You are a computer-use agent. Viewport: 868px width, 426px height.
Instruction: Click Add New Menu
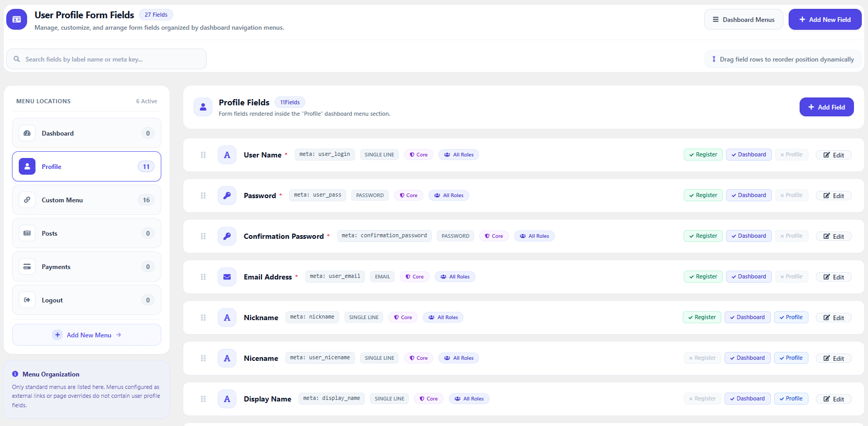(x=87, y=335)
